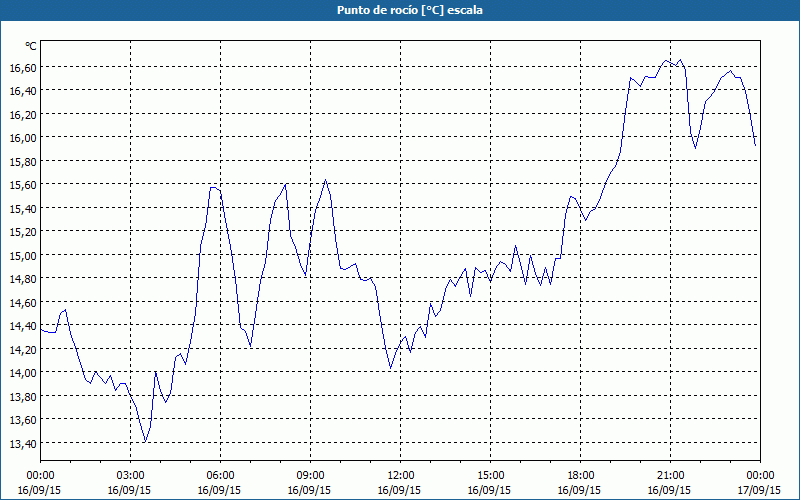This screenshot has height=500, width=800.
Task: Select the 15,20 y-axis value
Action: [23, 233]
